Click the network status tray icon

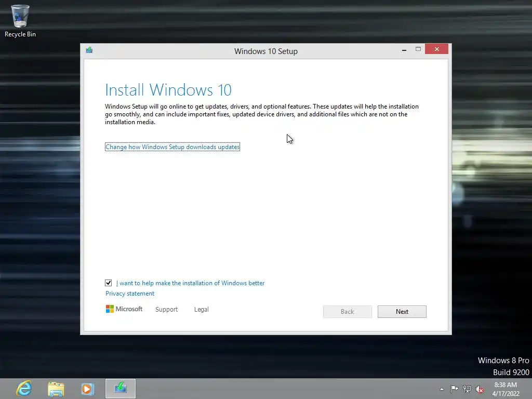(467, 389)
